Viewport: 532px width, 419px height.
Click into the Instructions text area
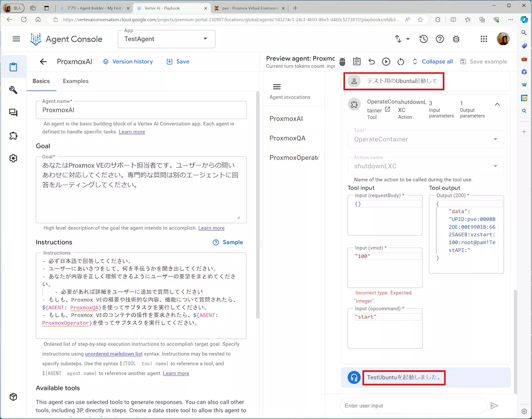pyautogui.click(x=141, y=295)
